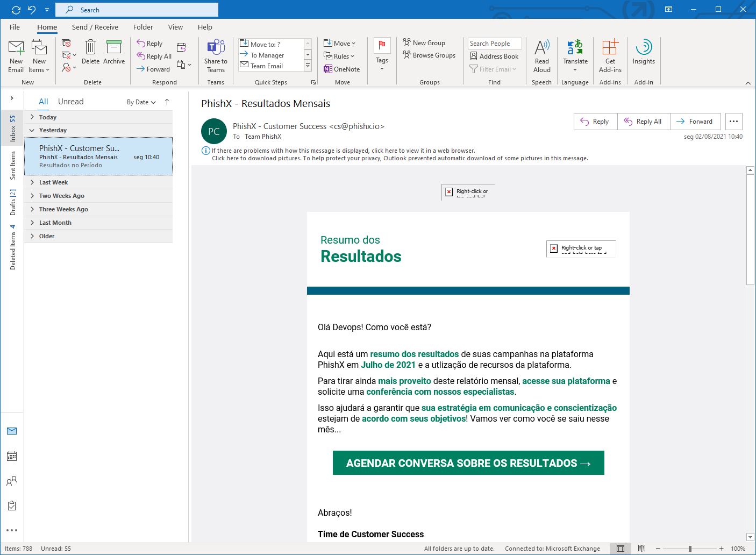Click the New Email icon
Image resolution: width=756 pixels, height=555 pixels.
[x=16, y=56]
